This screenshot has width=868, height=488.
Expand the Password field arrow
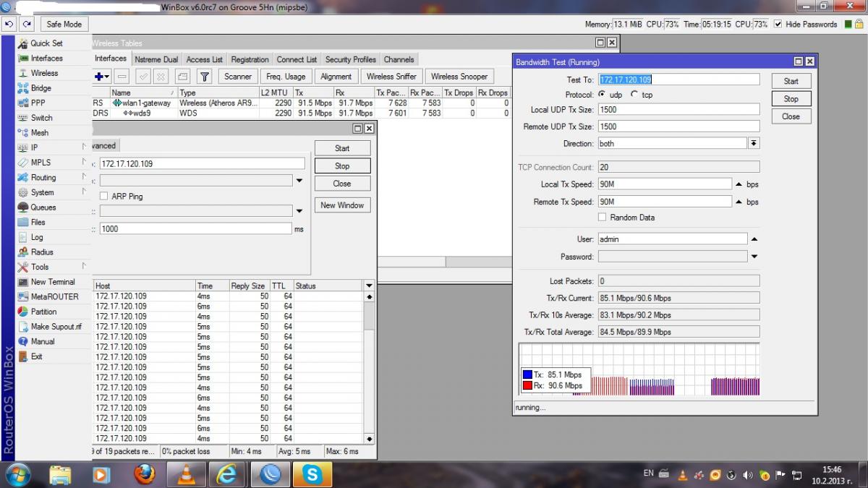pos(754,257)
